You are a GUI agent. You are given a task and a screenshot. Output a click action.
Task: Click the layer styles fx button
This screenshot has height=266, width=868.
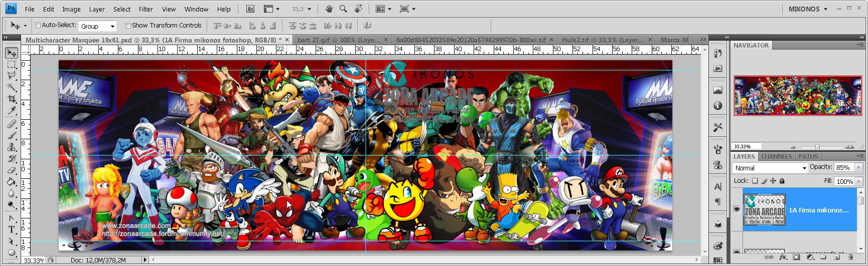coord(783,257)
